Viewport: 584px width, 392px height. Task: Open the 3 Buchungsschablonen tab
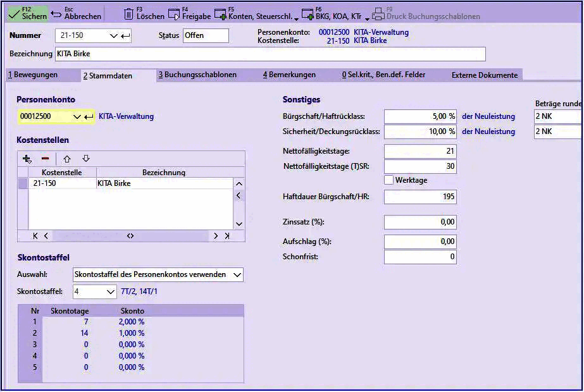coord(198,75)
